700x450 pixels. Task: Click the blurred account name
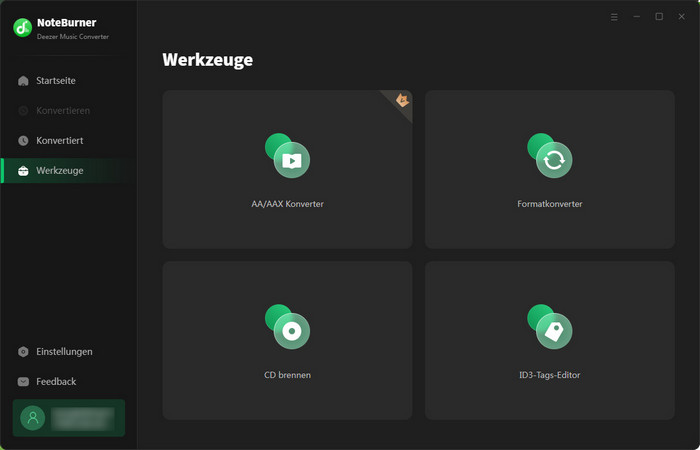tap(83, 418)
